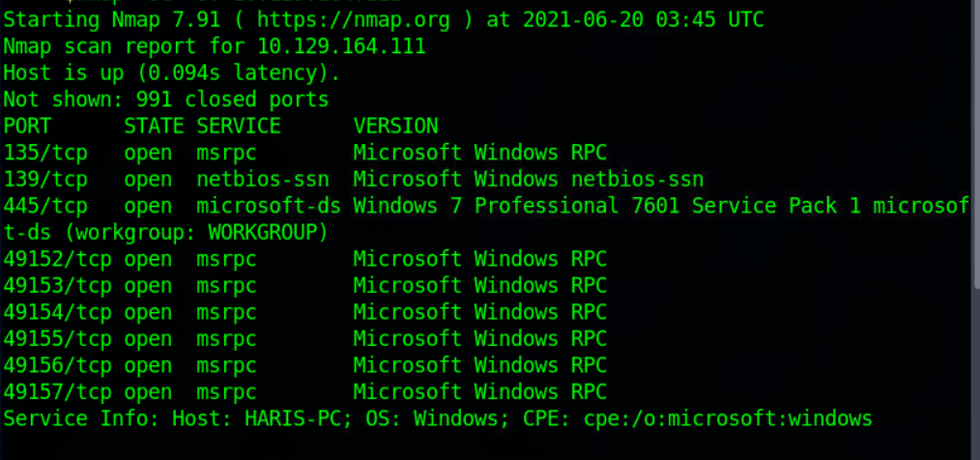Click the netbios-ssn service name
Image resolution: width=980 pixels, height=460 pixels.
pos(263,180)
